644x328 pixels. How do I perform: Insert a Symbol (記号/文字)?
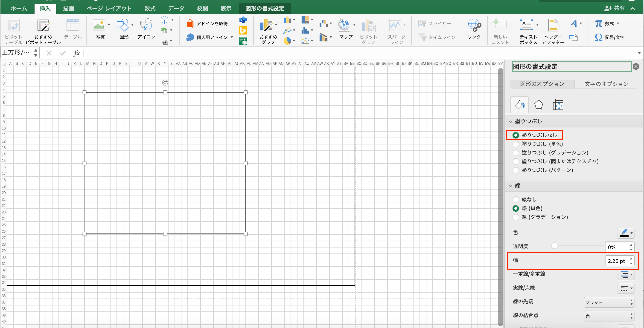(x=609, y=37)
